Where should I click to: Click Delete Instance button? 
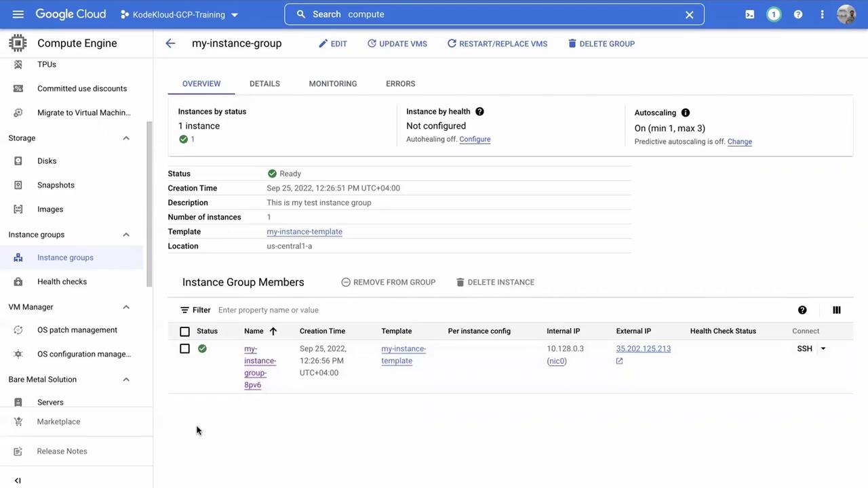[x=495, y=282]
